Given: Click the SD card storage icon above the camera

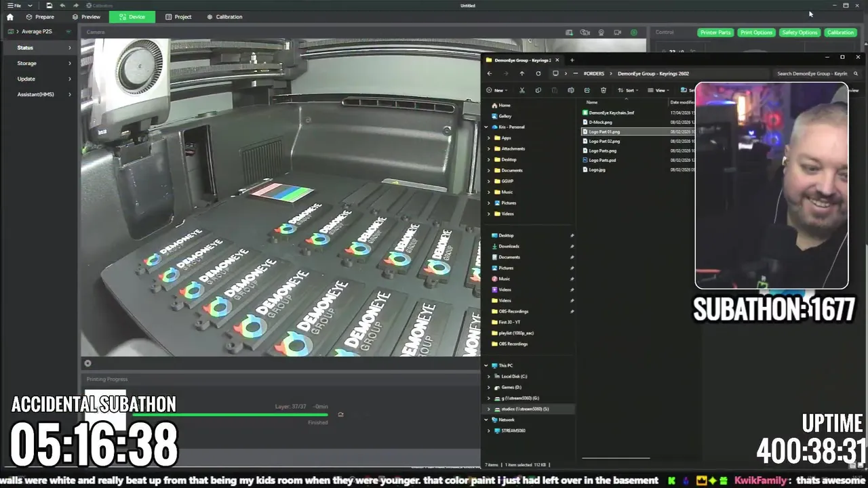Looking at the screenshot, I should [x=569, y=33].
